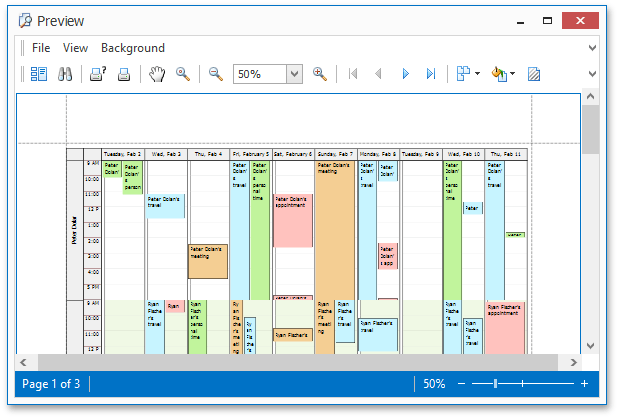The image size is (620, 420).
Task: Click the Ryan Fischer's travel on Monday, Feb 8
Action: tap(378, 335)
